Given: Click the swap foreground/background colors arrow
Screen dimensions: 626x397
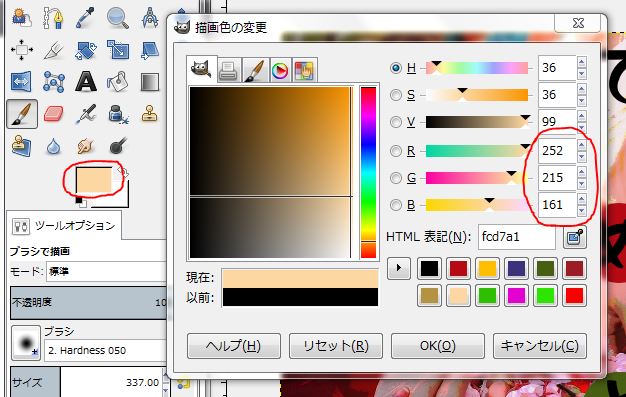Looking at the screenshot, I should 123,172.
